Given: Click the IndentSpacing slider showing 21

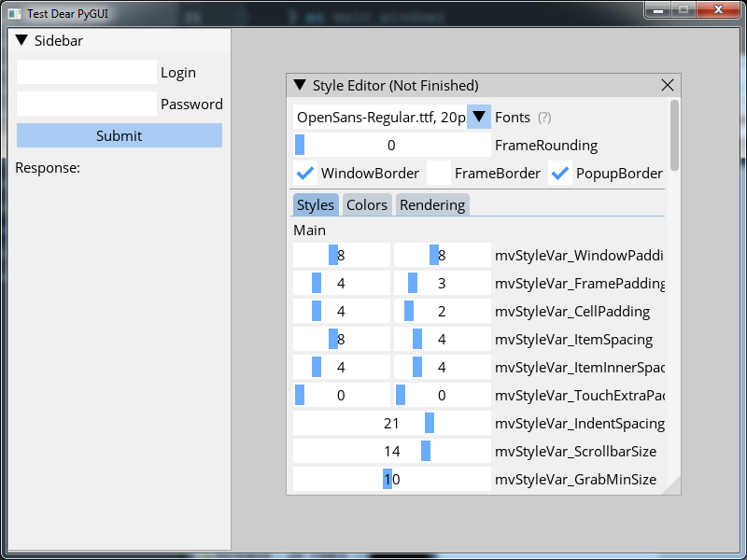Looking at the screenshot, I should click(391, 423).
